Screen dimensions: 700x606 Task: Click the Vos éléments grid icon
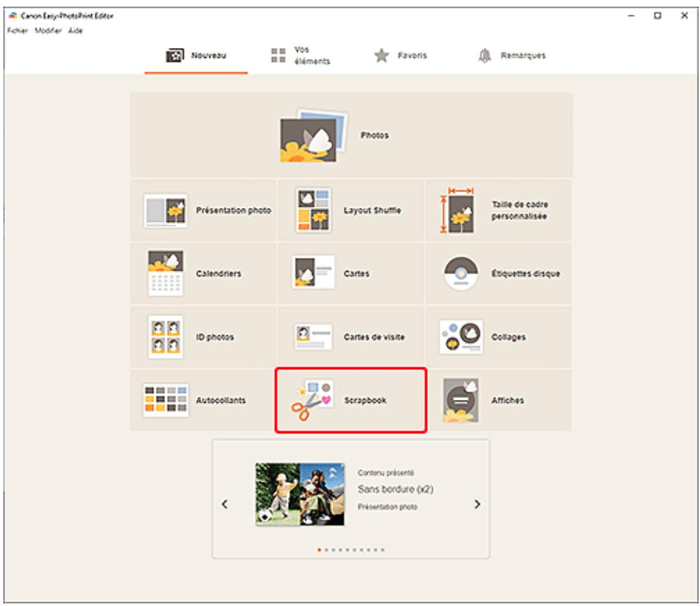(278, 55)
